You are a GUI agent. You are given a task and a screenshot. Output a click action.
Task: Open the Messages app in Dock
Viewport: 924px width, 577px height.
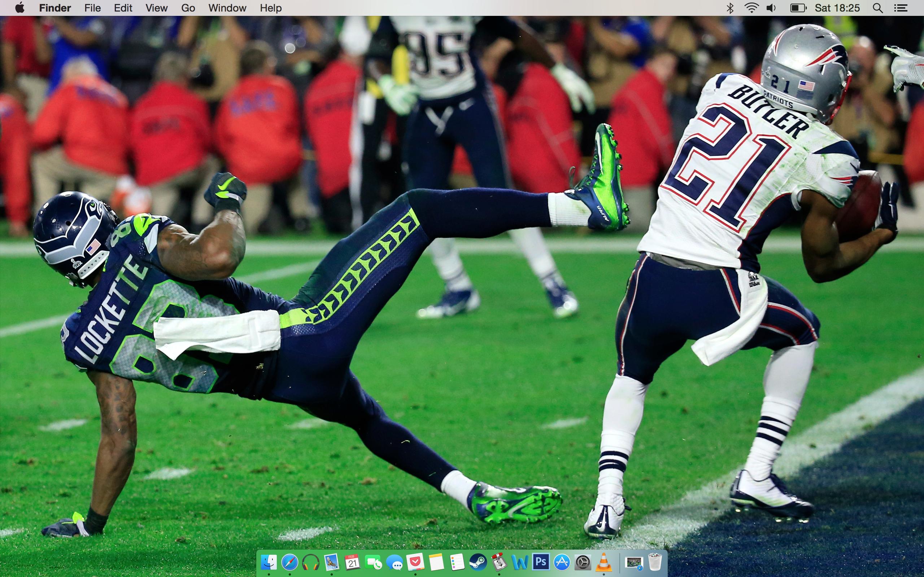click(x=395, y=562)
